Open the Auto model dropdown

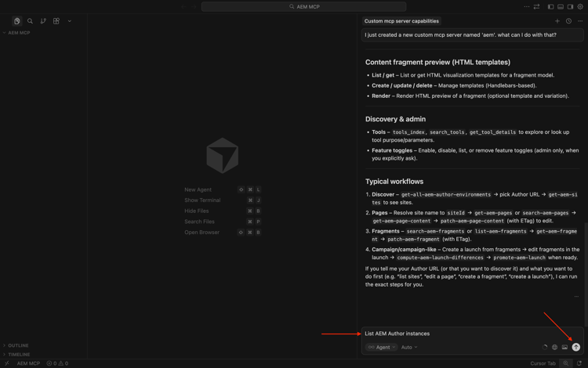[409, 347]
